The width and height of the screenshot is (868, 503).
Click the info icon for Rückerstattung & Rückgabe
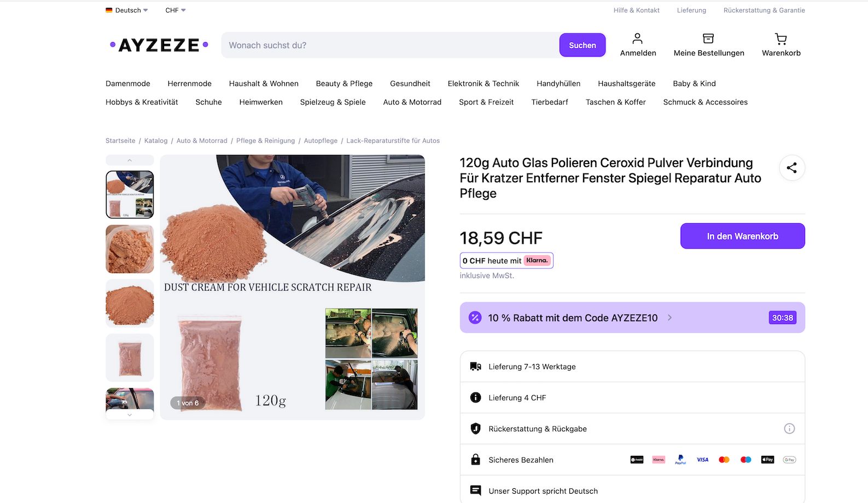789,429
